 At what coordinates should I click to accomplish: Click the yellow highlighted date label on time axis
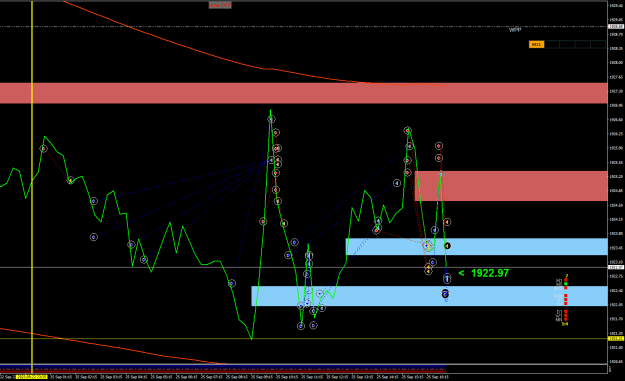tap(31, 377)
